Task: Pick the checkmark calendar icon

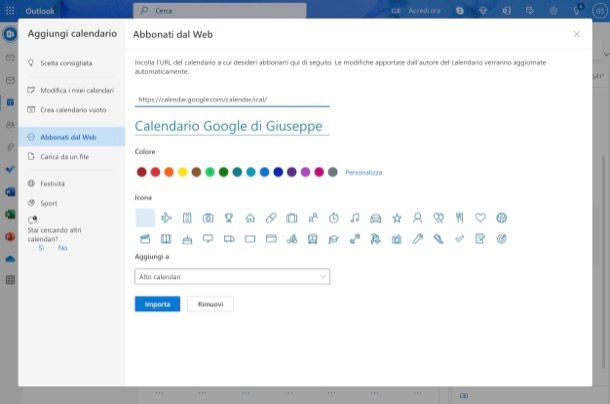Action: [459, 239]
